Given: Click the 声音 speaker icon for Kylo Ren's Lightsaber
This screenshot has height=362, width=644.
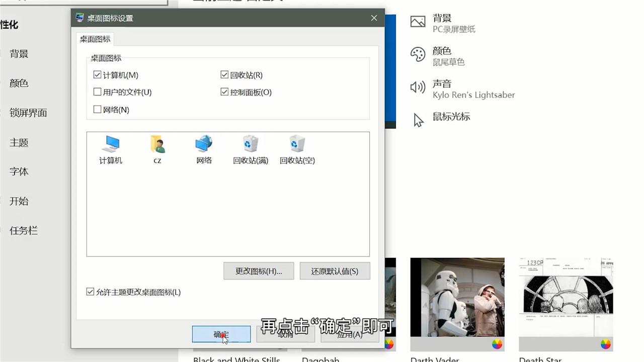Looking at the screenshot, I should (418, 86).
